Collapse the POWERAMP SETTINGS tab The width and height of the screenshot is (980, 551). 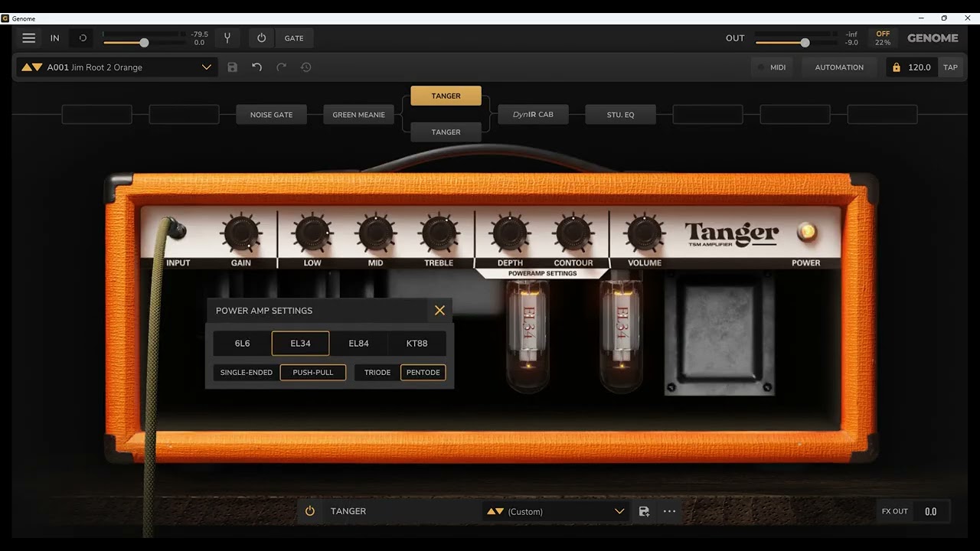tap(542, 273)
